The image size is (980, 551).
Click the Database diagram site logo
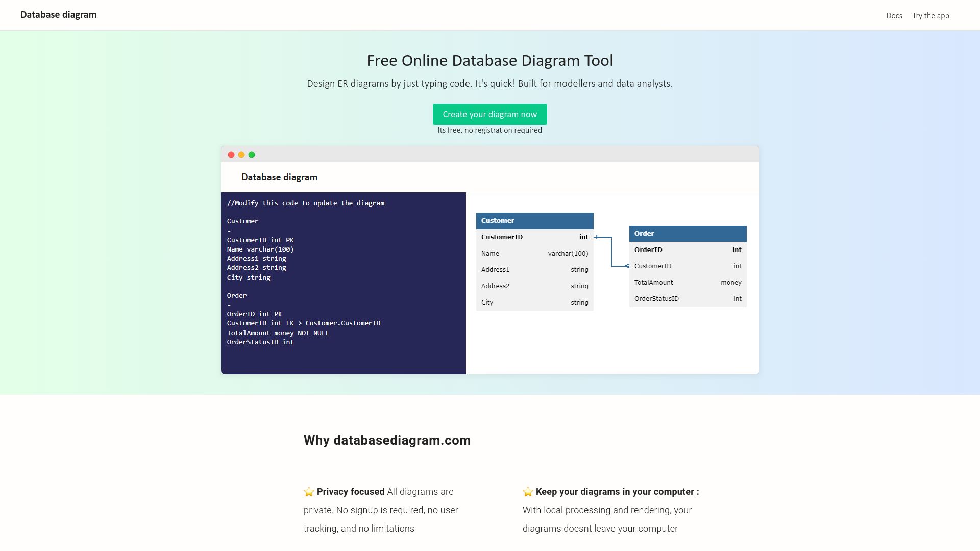[58, 15]
